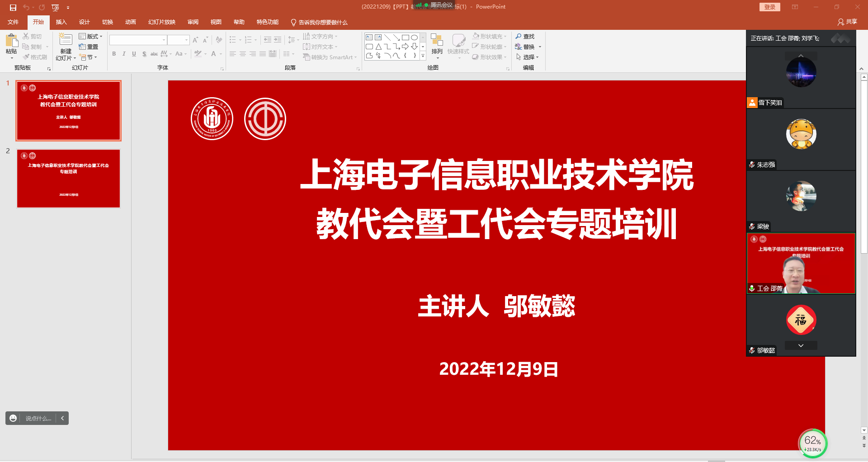868x462 pixels.
Task: Choose the isosceles triangle shape
Action: 378,47
